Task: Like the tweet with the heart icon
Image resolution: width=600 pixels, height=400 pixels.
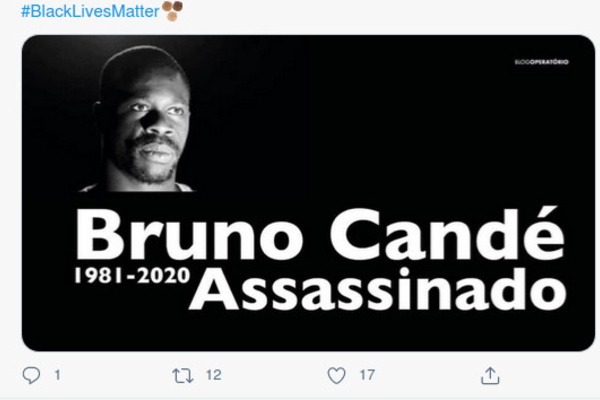Action: pos(336,375)
